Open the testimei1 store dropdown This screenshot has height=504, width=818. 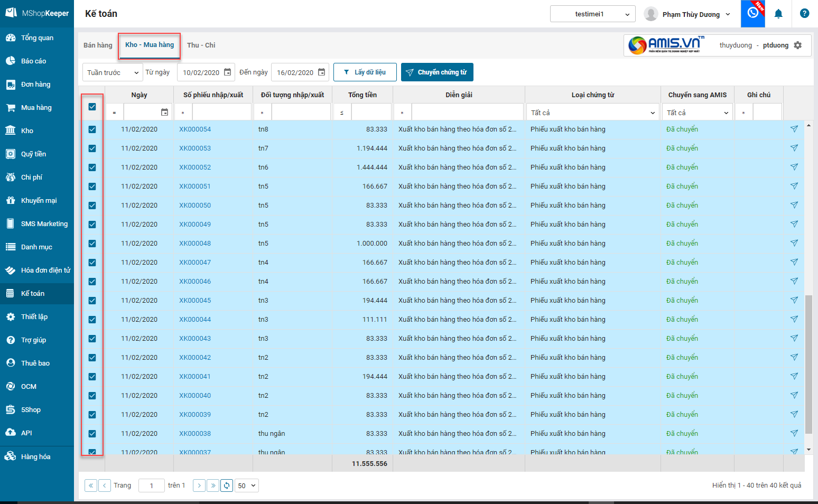[592, 14]
